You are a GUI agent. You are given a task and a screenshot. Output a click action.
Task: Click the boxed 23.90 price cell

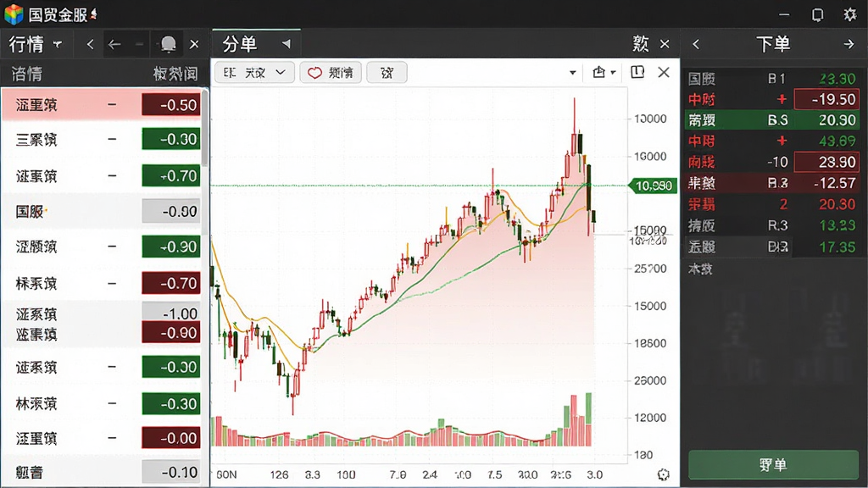coord(826,162)
